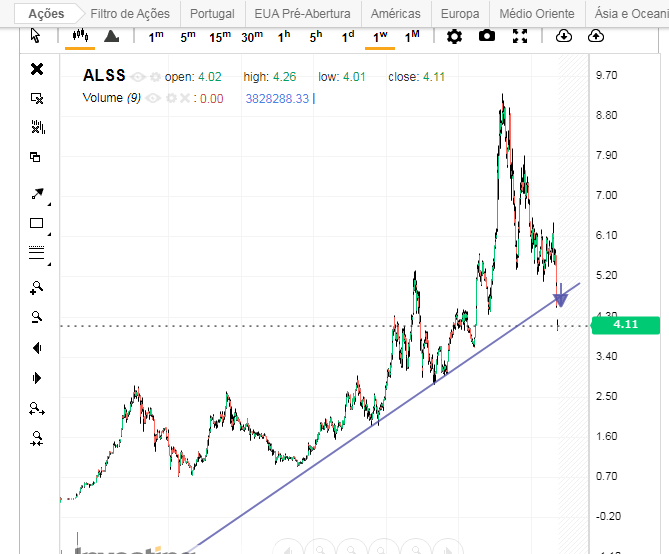The height and width of the screenshot is (554, 669).
Task: Switch to Europa tab
Action: click(x=460, y=14)
